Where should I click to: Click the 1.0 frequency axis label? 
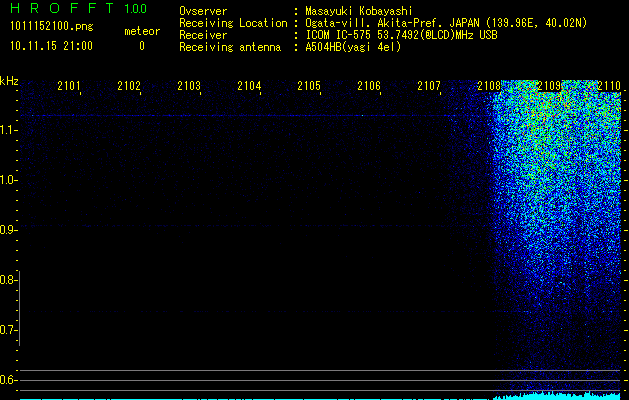tap(7, 180)
